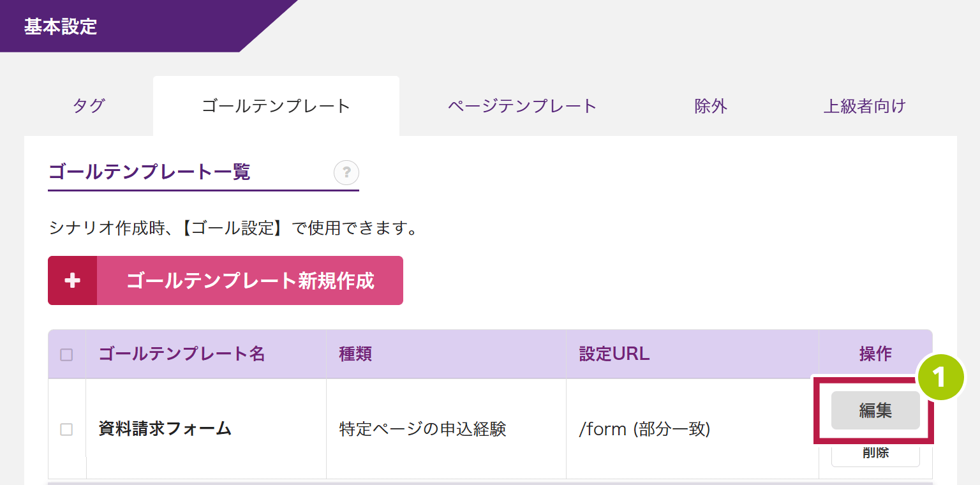
Task: Click the ゴールテンプレート名 column header
Action: click(x=182, y=354)
